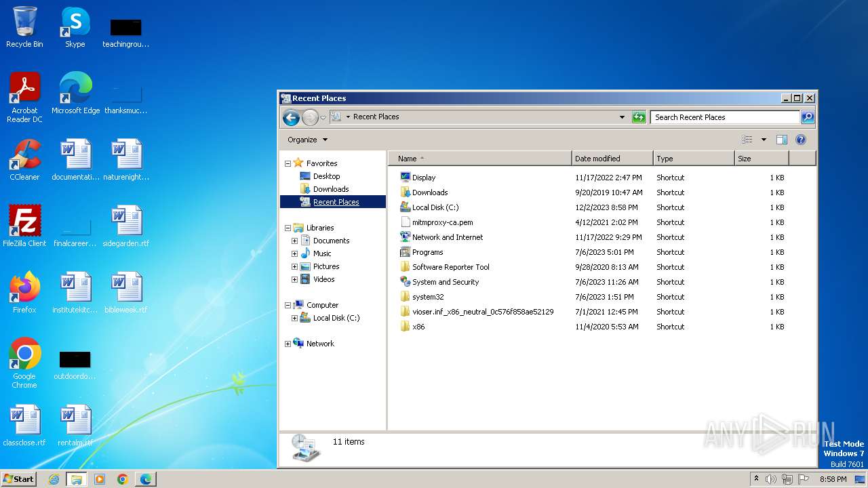Click Windows Media Player taskbar icon
868x488 pixels.
click(100, 479)
